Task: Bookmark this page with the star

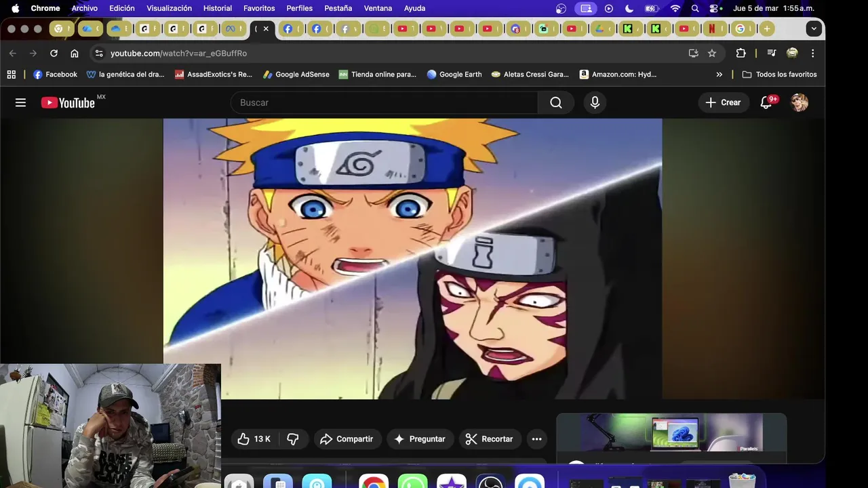Action: point(712,53)
